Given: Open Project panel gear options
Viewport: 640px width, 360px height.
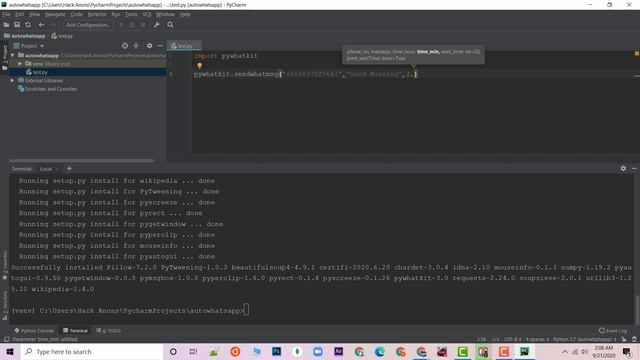Looking at the screenshot, I should 149,46.
